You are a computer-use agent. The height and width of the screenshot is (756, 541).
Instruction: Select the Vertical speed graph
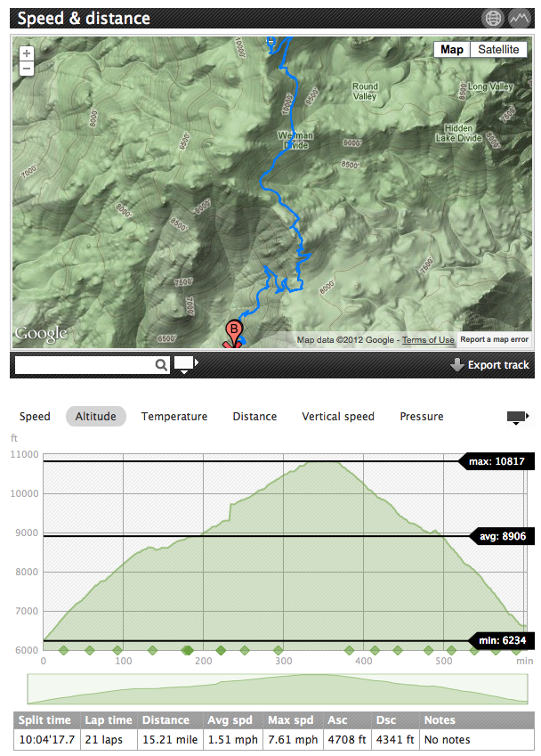coord(338,416)
